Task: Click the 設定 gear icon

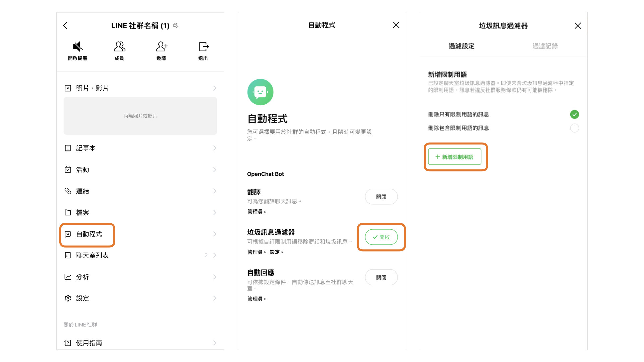Action: (68, 298)
